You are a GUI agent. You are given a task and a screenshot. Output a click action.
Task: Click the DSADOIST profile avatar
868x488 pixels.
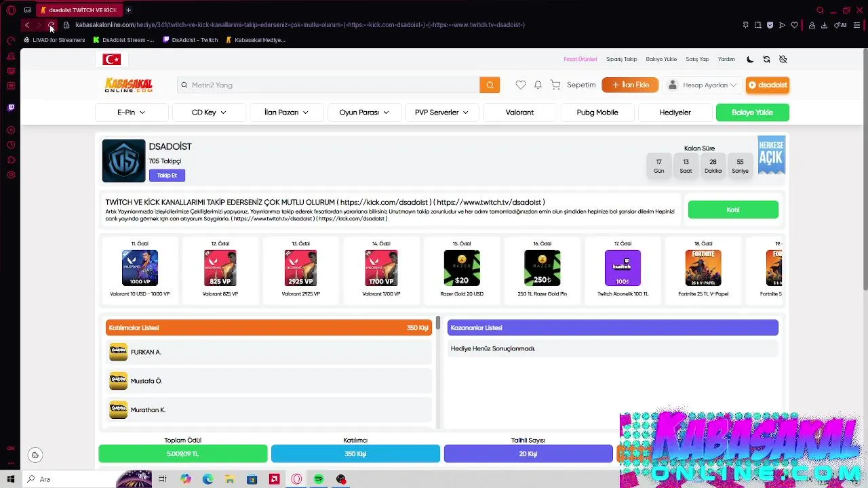[x=123, y=161]
